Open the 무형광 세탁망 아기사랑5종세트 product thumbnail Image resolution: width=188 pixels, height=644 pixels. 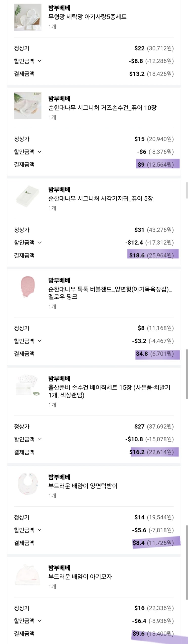(28, 17)
